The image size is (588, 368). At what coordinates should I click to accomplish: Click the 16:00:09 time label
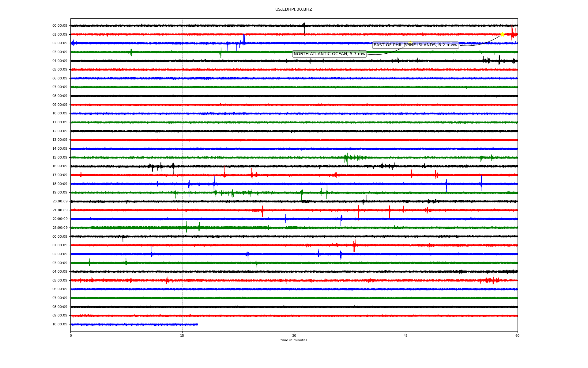click(x=60, y=166)
